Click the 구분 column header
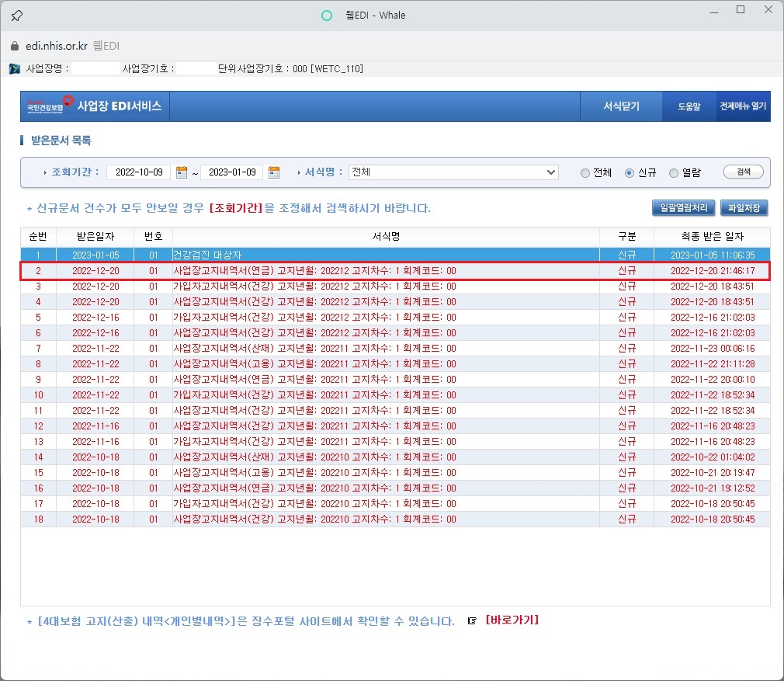Screen dimensions: 784x681 [627, 237]
